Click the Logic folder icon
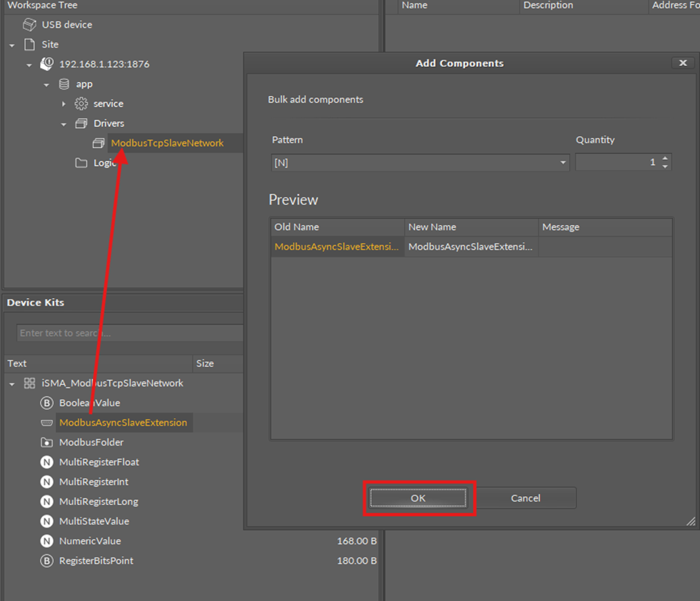Viewport: 700px width, 601px height. point(81,163)
